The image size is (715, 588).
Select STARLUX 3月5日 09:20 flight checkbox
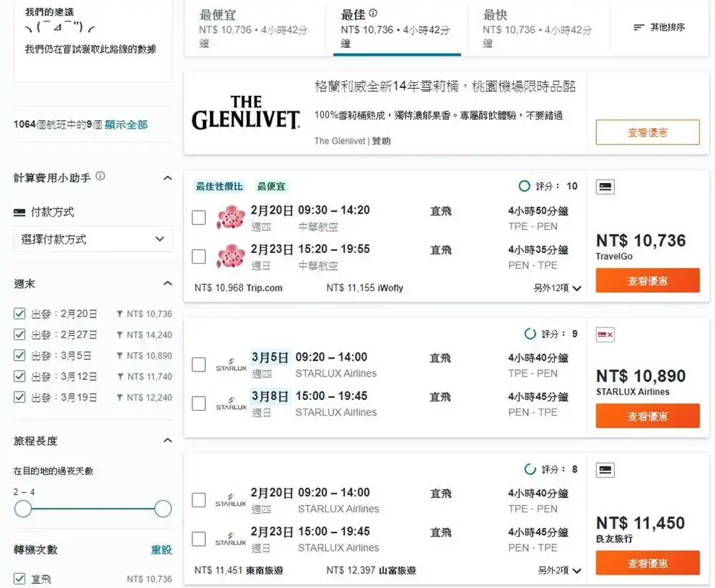[199, 364]
